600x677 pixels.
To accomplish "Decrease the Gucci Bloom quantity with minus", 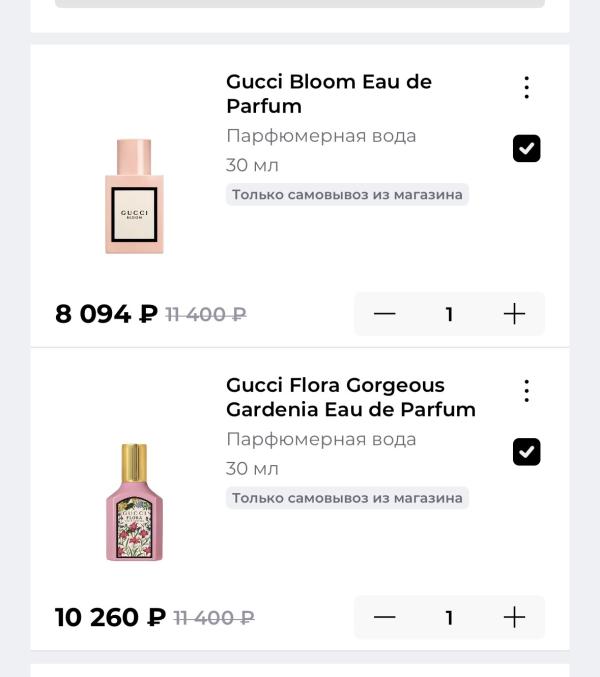I will coord(385,314).
